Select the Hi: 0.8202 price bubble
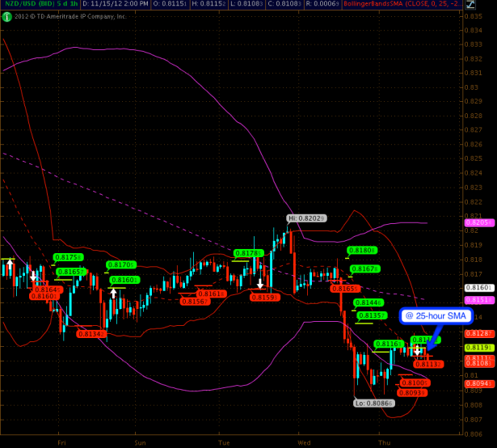 [x=306, y=218]
